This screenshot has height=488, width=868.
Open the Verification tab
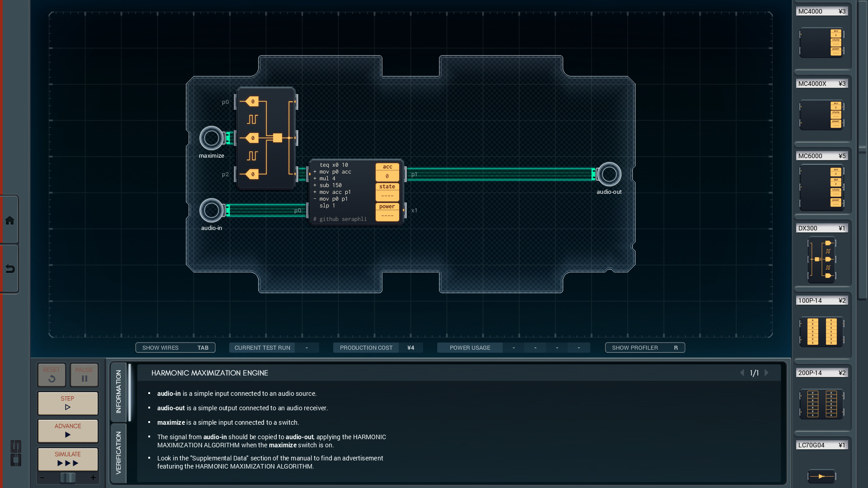click(118, 453)
